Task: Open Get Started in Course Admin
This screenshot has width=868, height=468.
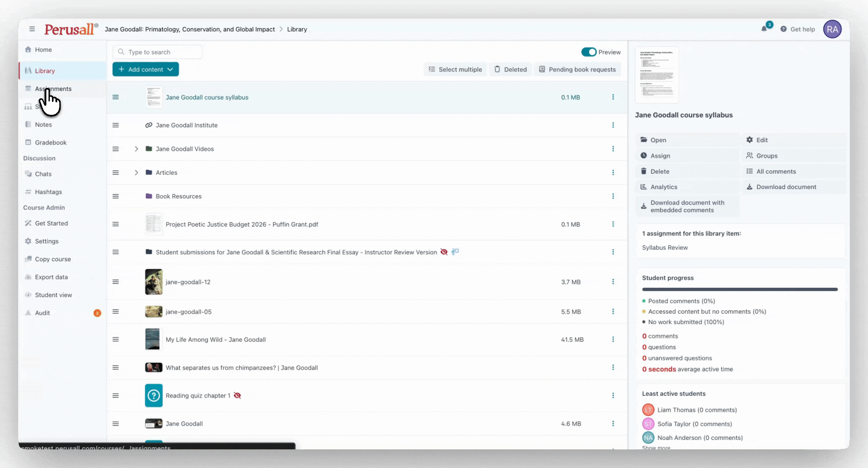Action: tap(63, 224)
